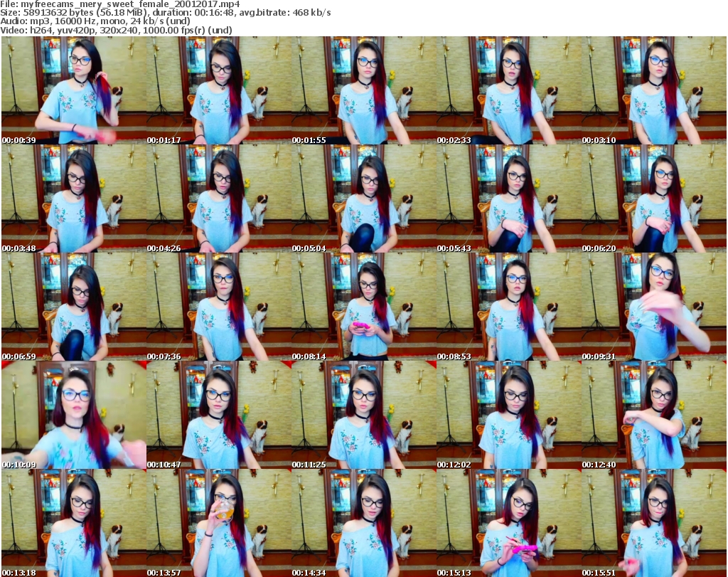Select the 00:13:57 frame with drinking glass
The height and width of the screenshot is (577, 728).
(219, 523)
